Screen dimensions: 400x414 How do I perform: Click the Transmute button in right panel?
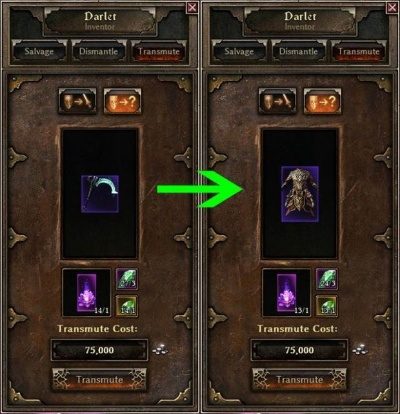click(x=299, y=380)
